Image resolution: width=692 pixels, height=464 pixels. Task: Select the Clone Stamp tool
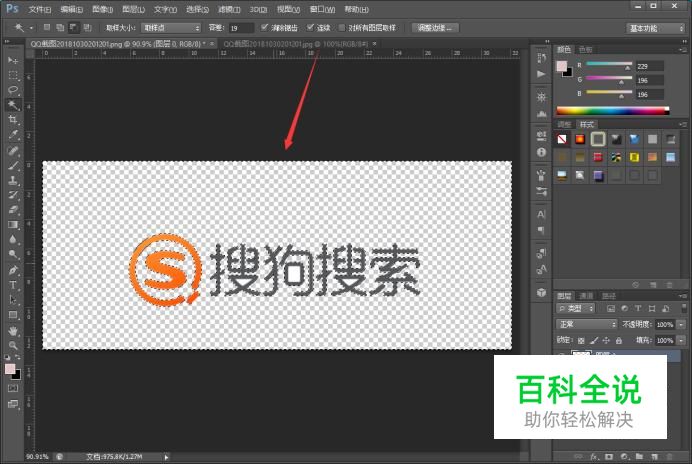pyautogui.click(x=13, y=180)
